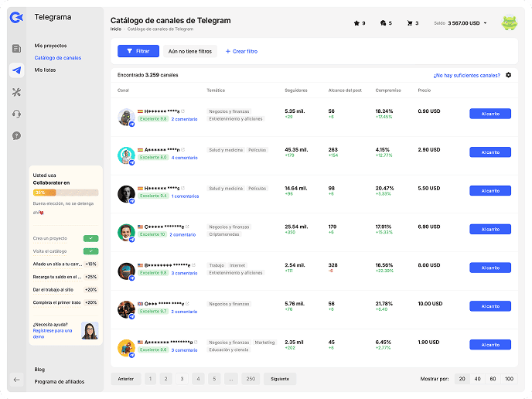Open the Filtrar filter panel
This screenshot has width=532, height=399.
click(138, 51)
